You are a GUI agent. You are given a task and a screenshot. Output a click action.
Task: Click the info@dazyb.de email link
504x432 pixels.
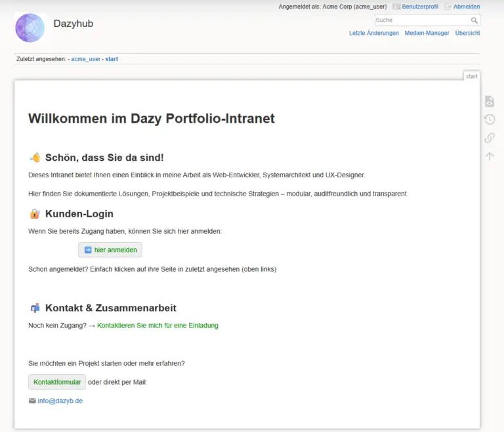60,400
